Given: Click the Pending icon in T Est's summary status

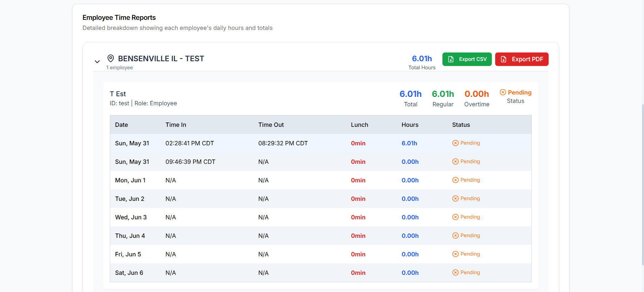Looking at the screenshot, I should [x=503, y=92].
